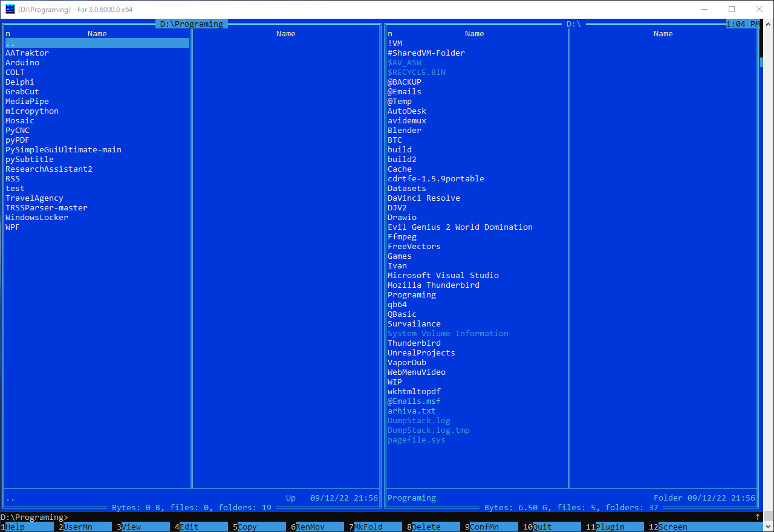Click the Far Manager title bar icon

click(x=10, y=9)
